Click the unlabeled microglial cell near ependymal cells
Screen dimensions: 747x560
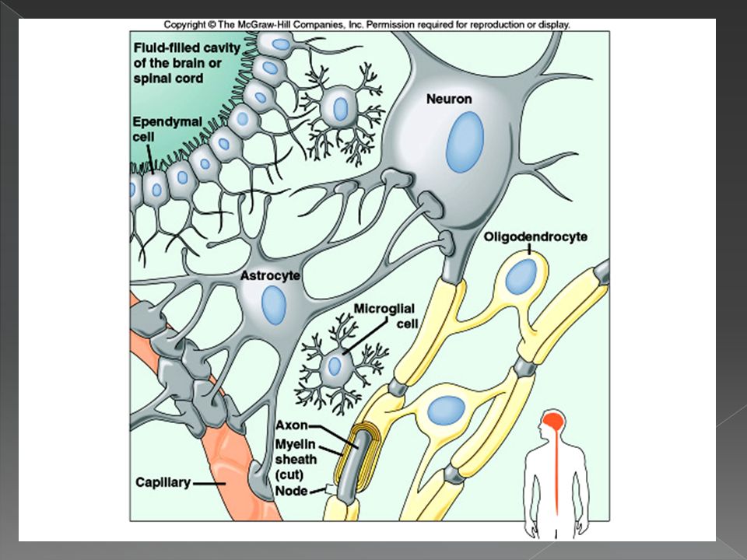(341, 108)
